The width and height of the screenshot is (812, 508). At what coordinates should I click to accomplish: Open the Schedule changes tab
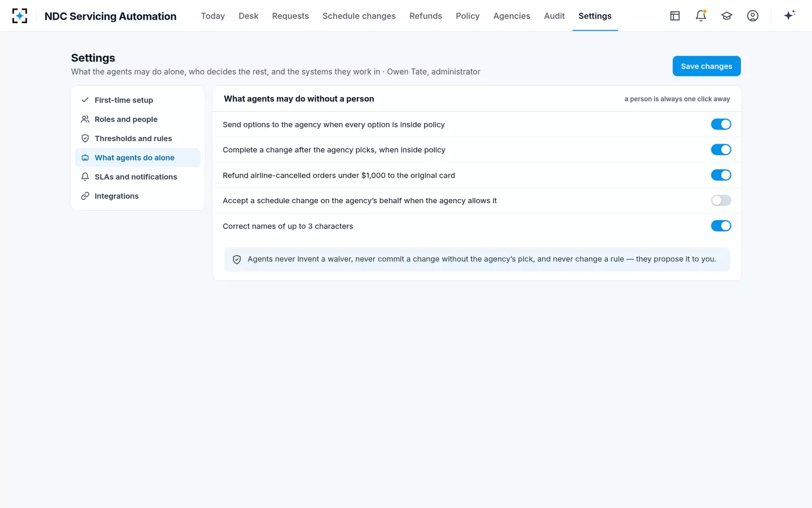click(359, 16)
